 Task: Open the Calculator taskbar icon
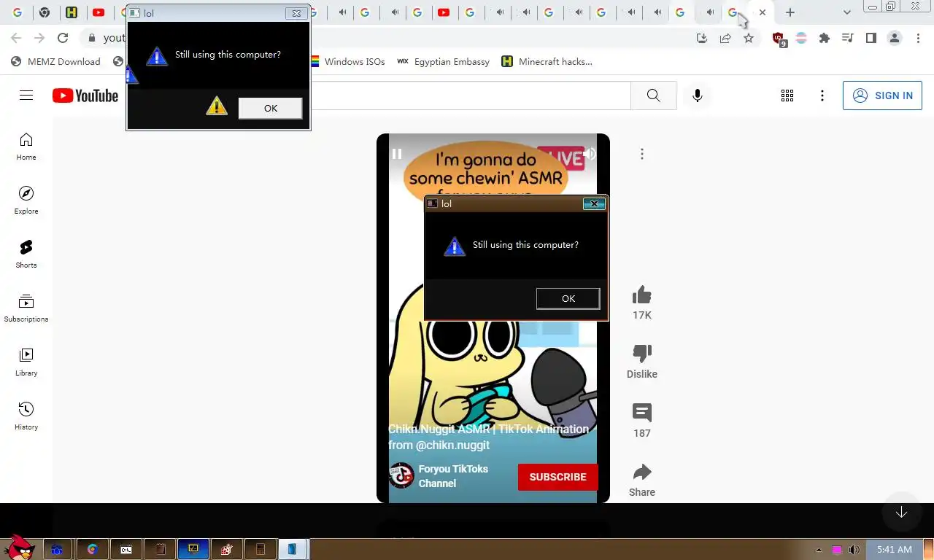coord(260,549)
